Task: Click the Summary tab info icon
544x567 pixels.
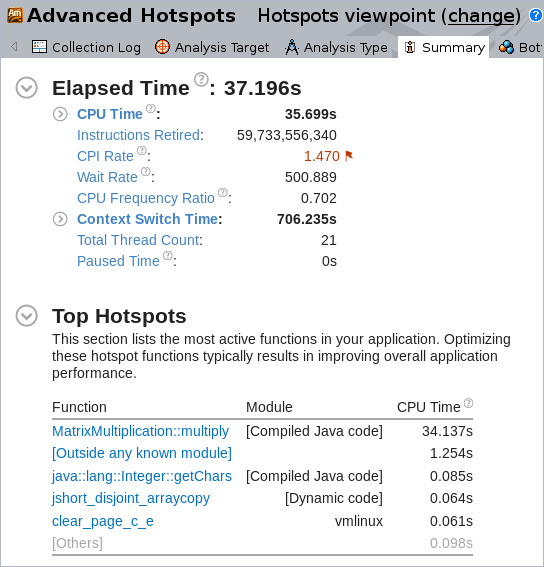Action: pos(410,47)
